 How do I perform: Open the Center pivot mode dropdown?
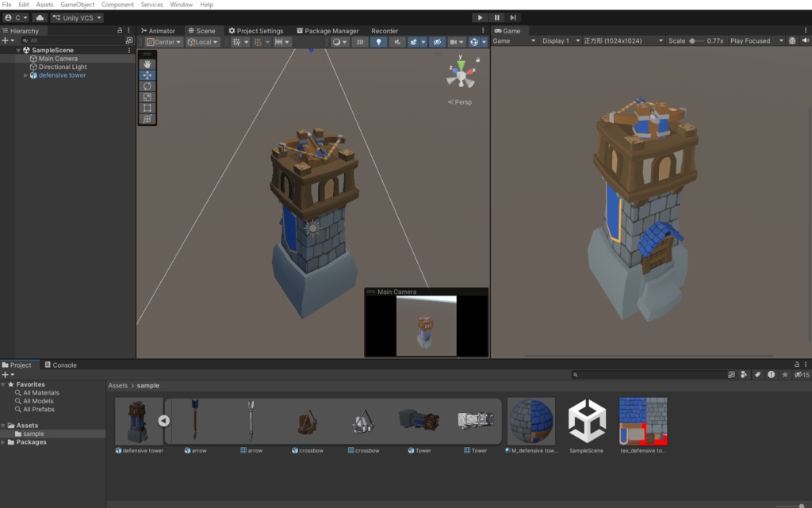tap(163, 42)
